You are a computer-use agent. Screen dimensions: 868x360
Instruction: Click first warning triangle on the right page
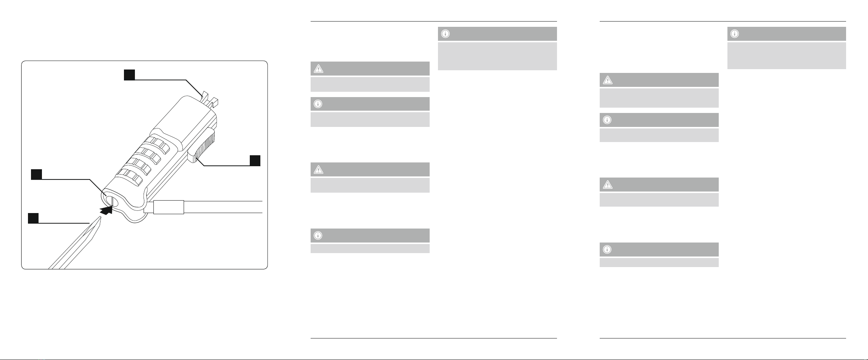tap(608, 80)
